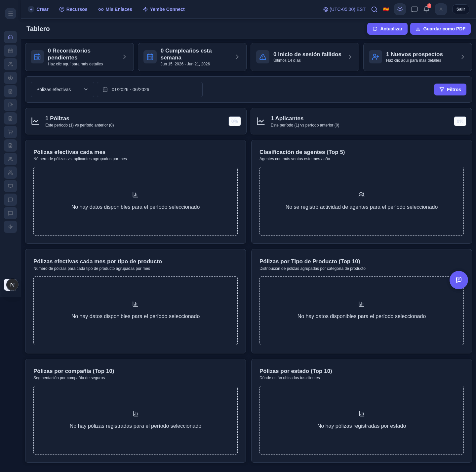476x472 pixels.
Task: Click the 01/2026 - 06/2026 date range field
Action: [150, 90]
